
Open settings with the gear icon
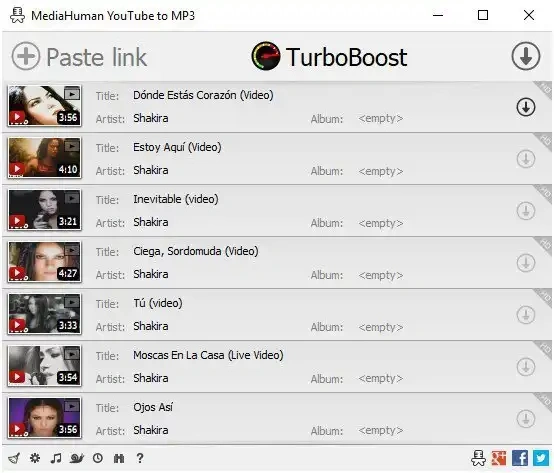(35, 458)
